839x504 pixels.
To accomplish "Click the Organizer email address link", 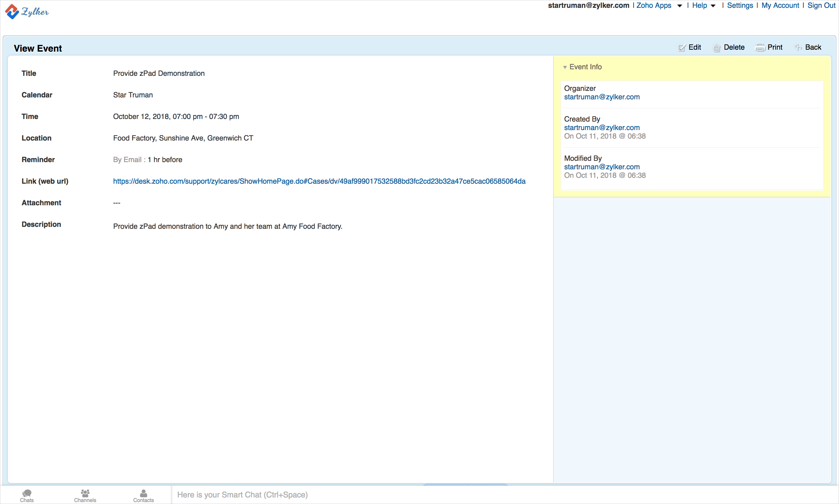I will (602, 97).
